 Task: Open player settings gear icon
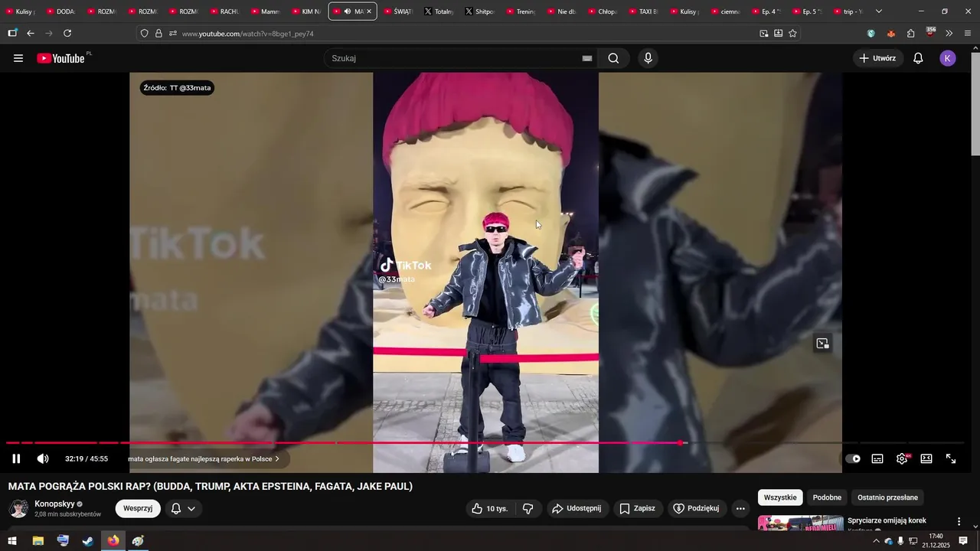[902, 458]
